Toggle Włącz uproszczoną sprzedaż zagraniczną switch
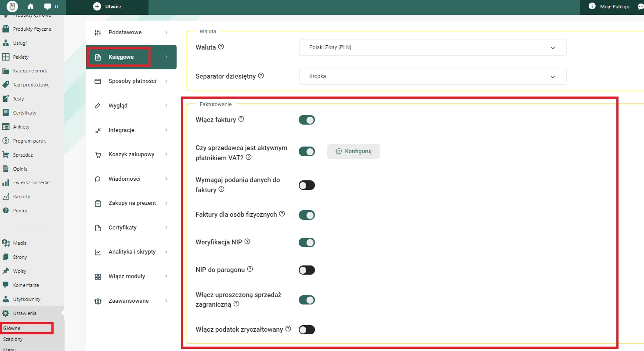Viewport: 644px width, 351px height. tap(307, 300)
